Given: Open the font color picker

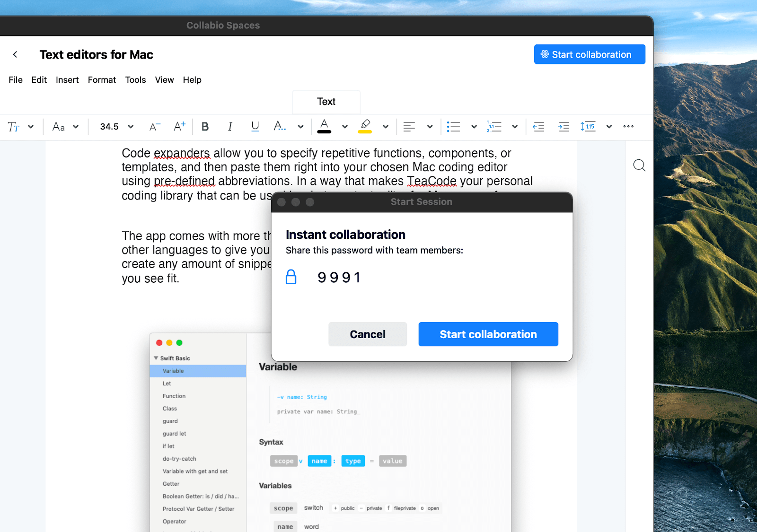Looking at the screenshot, I should [x=324, y=126].
